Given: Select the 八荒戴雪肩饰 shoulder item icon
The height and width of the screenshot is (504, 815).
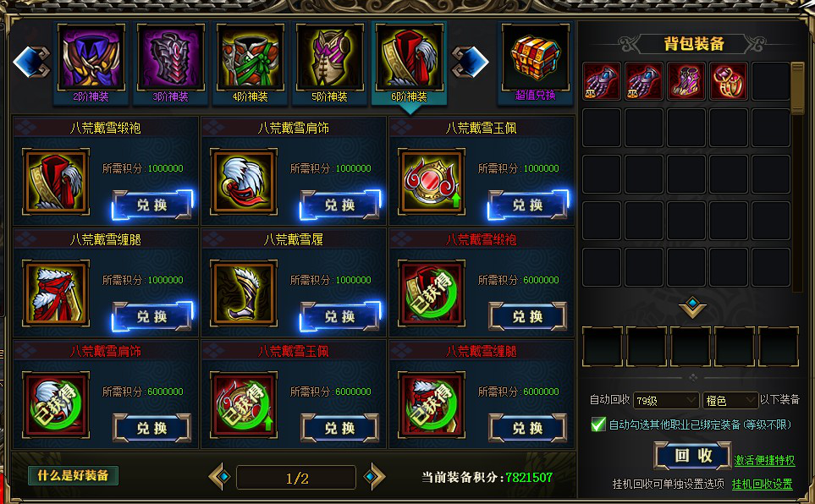Looking at the screenshot, I should pos(243,182).
